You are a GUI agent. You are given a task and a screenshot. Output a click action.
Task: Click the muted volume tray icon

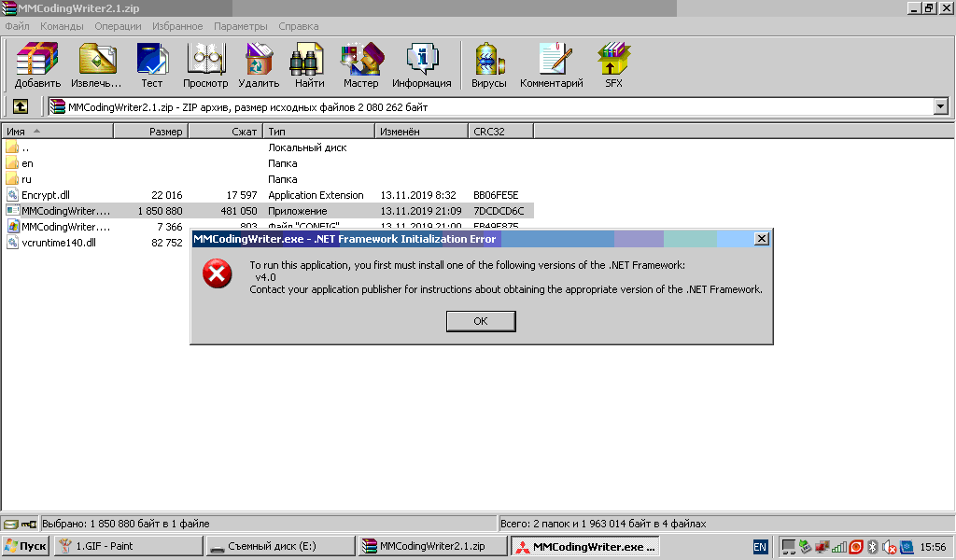tap(890, 547)
